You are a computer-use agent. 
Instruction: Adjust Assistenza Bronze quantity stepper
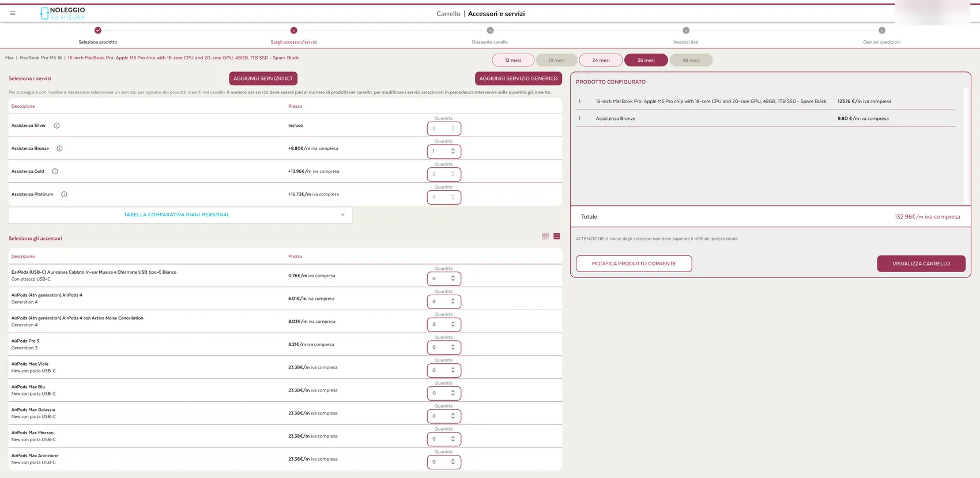point(453,152)
